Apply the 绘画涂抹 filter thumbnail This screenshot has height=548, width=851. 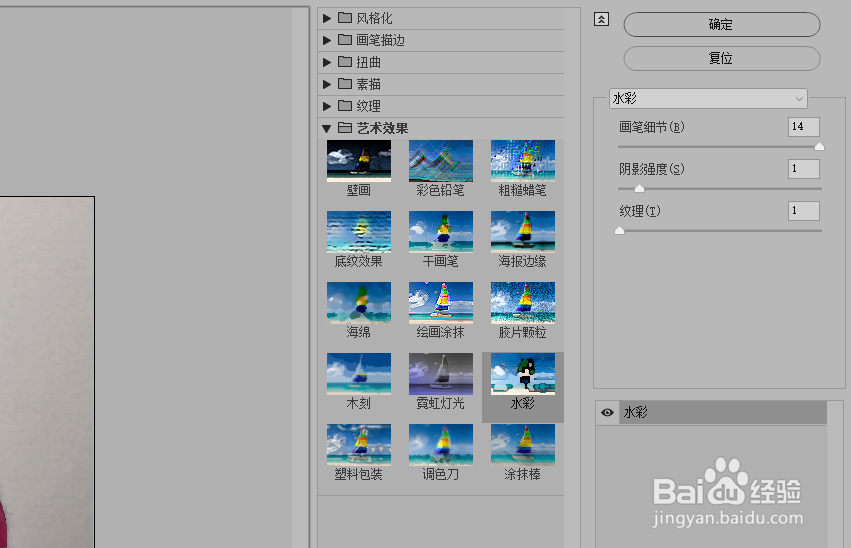coord(441,303)
